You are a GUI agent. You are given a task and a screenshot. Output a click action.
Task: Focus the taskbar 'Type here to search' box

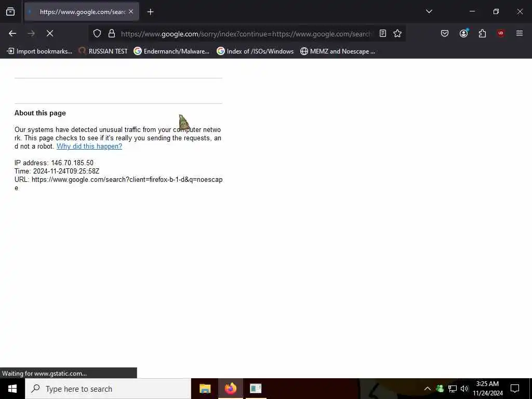coord(108,389)
